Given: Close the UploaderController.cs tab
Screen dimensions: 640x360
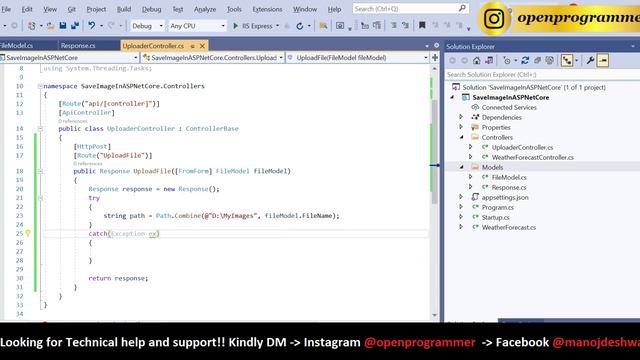Looking at the screenshot, I should (202, 46).
